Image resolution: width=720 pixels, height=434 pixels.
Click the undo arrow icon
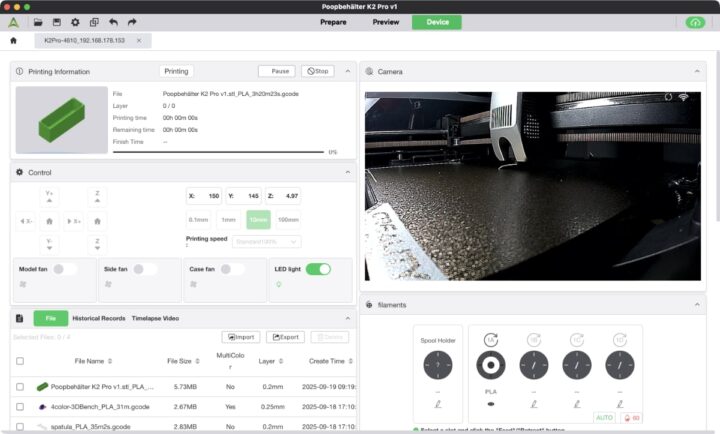(x=112, y=22)
